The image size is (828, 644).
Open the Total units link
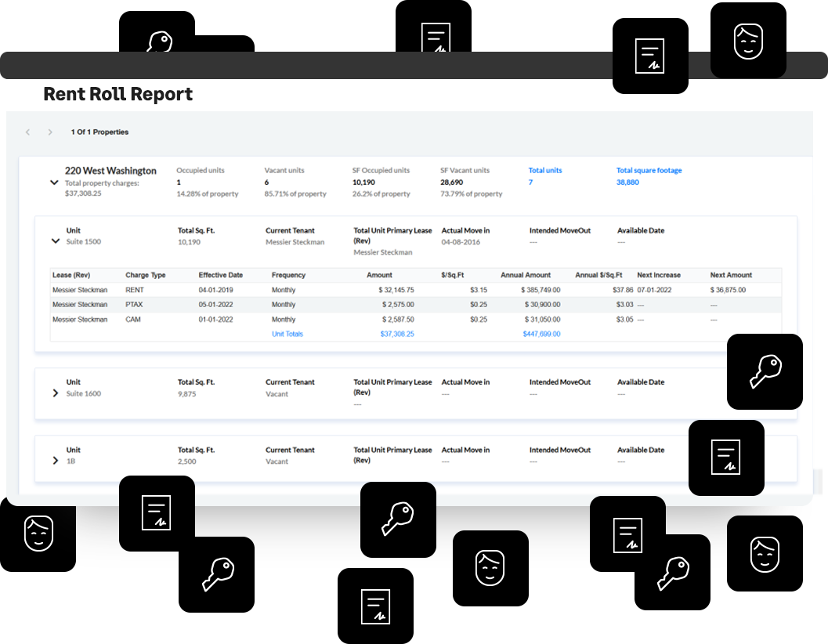coord(545,170)
